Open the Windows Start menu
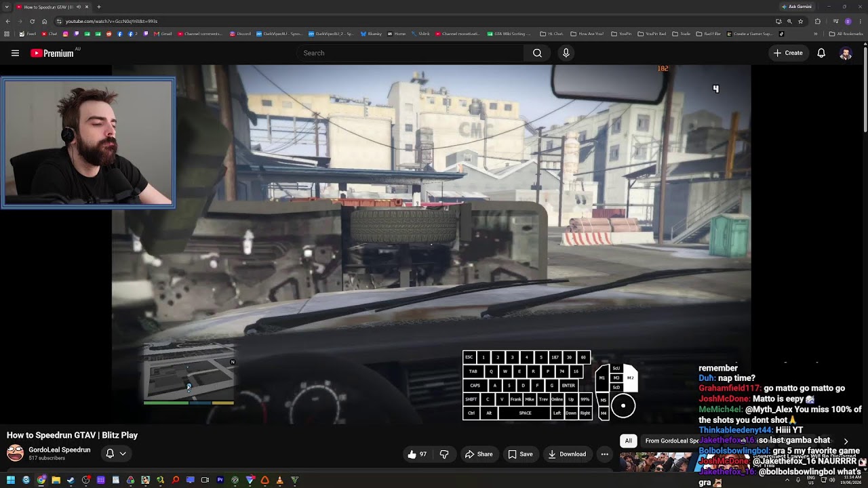 (11, 480)
